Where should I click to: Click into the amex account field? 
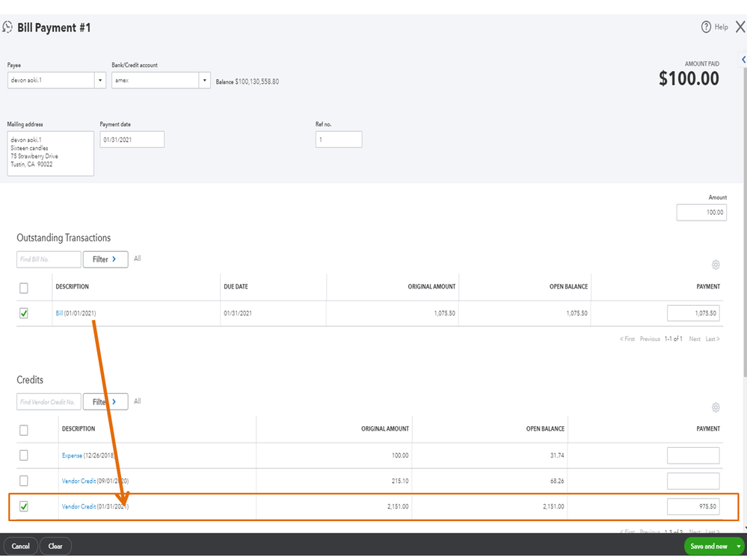tap(156, 81)
